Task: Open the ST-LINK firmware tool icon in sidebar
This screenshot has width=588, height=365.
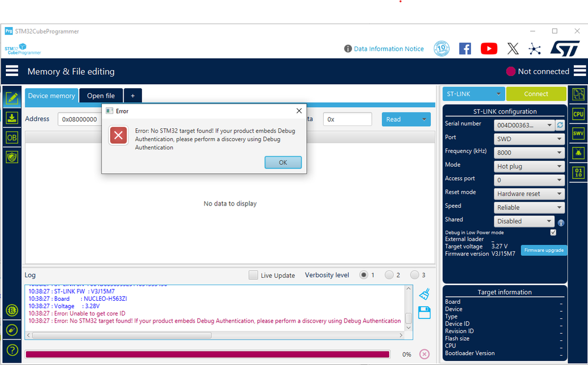Action: [x=12, y=330]
